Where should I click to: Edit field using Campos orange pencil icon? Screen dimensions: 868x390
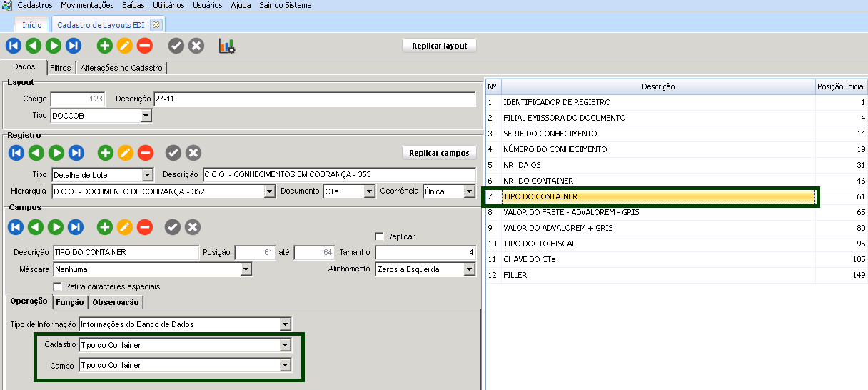[125, 227]
